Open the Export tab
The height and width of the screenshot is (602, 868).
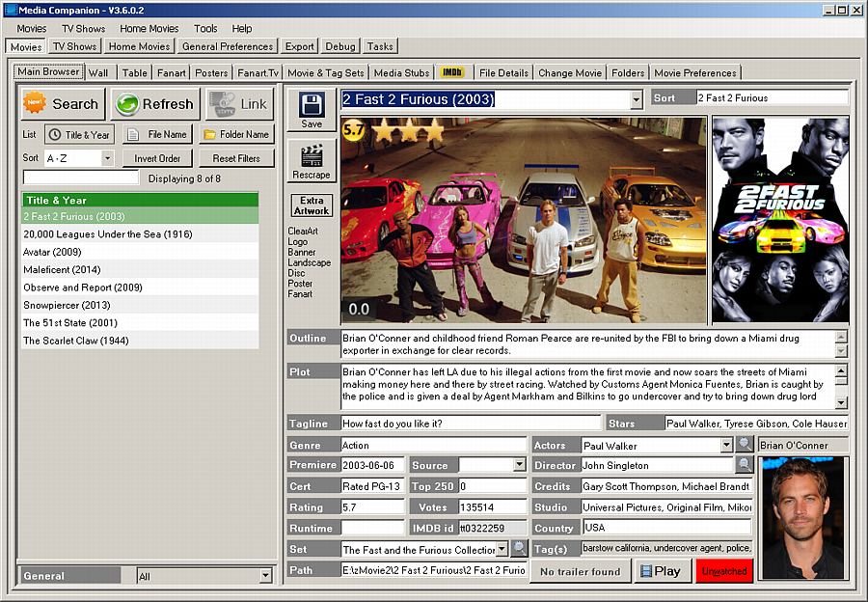point(300,46)
